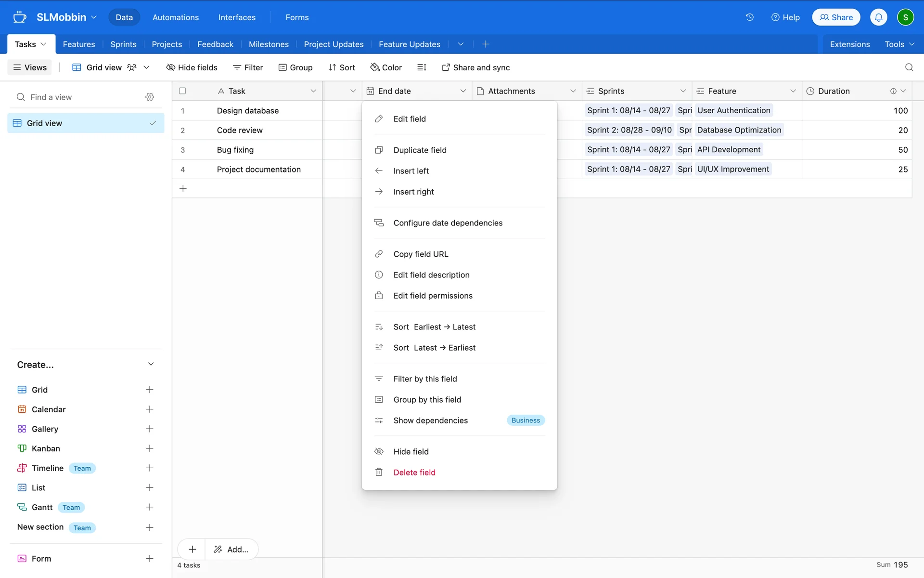Toggle the select all rows checkbox
This screenshot has height=578, width=924.
(182, 91)
